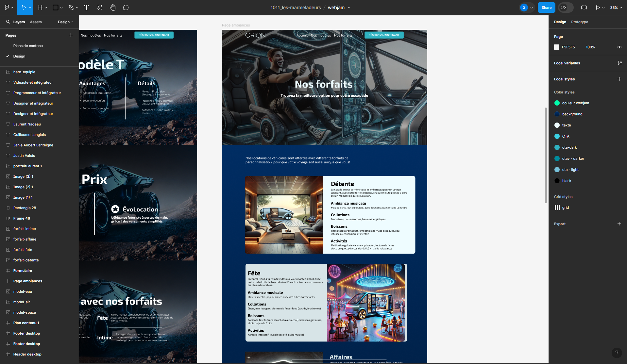The width and height of the screenshot is (627, 364).
Task: Select the Pen tool
Action: click(71, 7)
